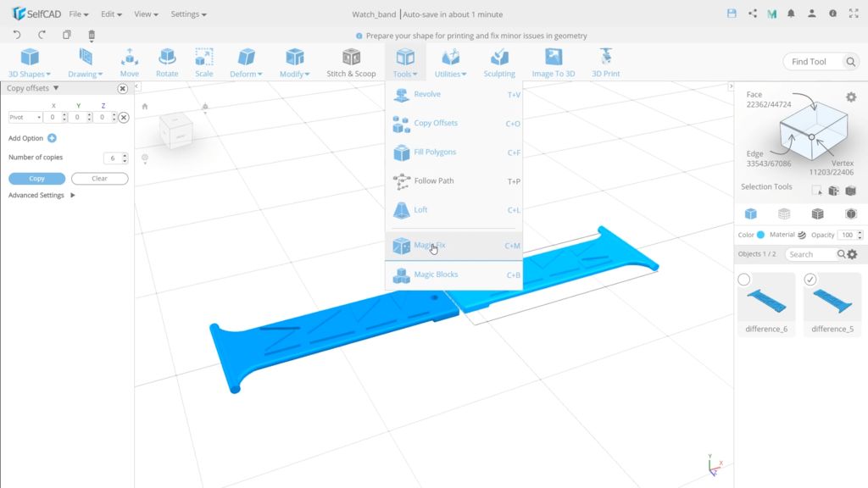Click the Clear button
Screen dimensions: 868x488
point(100,179)
